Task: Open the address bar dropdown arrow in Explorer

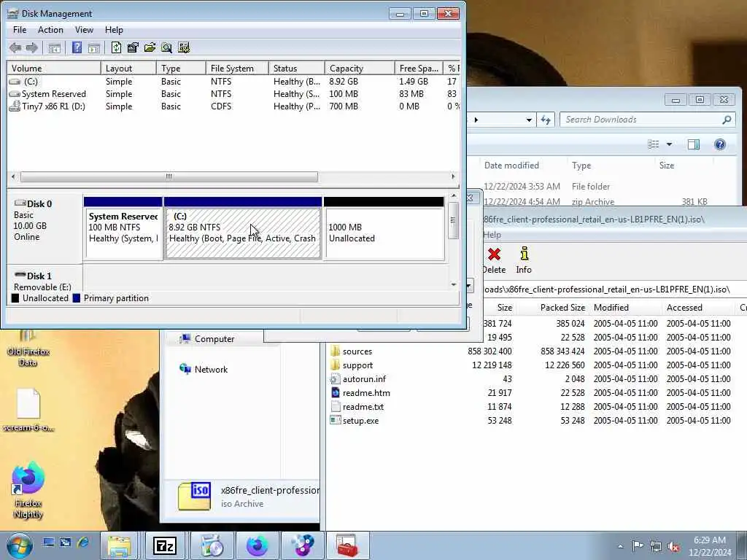Action: (x=529, y=120)
